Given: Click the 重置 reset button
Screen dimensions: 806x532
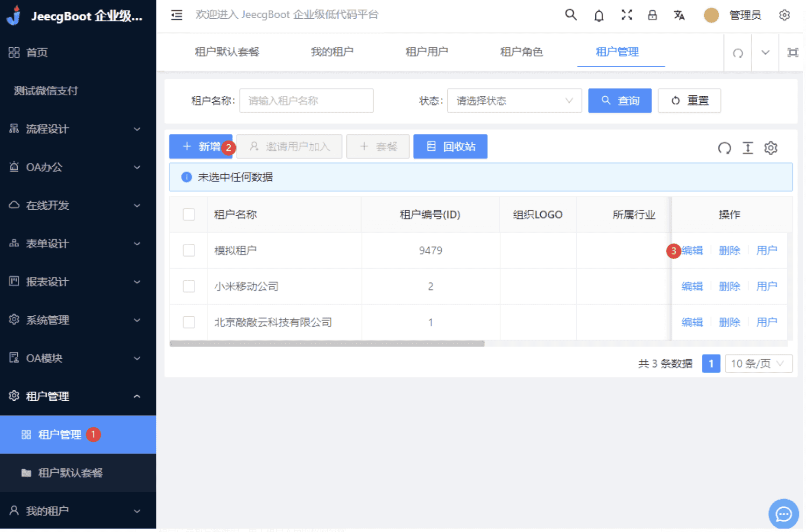Looking at the screenshot, I should 689,100.
